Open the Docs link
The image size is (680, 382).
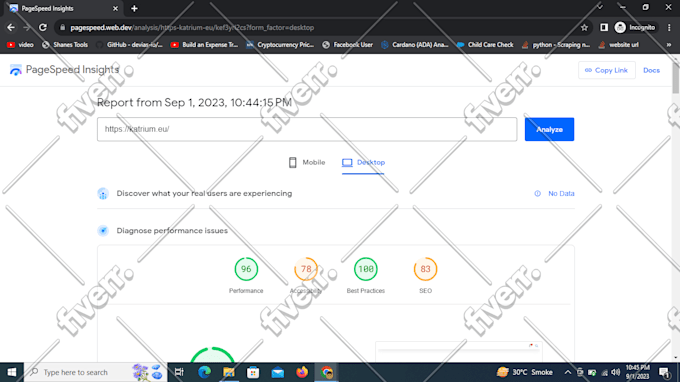651,70
